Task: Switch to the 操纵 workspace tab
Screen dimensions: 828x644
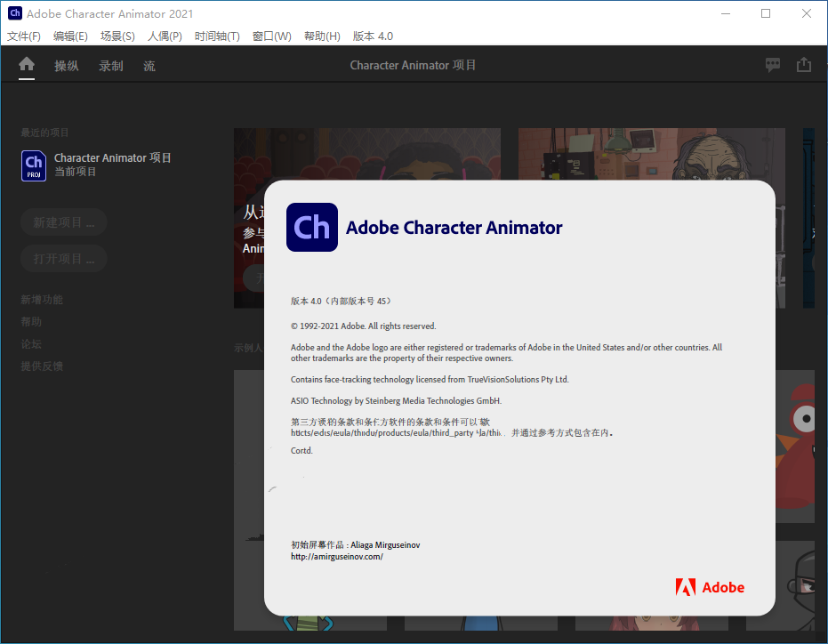Action: click(x=67, y=66)
